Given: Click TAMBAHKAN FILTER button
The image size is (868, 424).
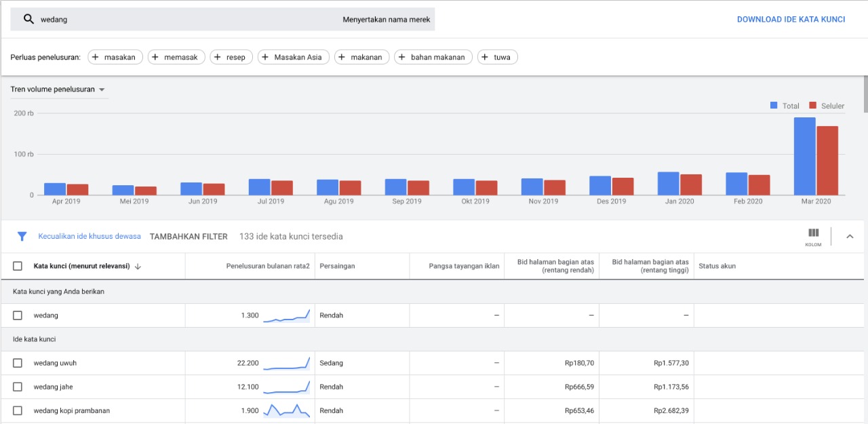Looking at the screenshot, I should pyautogui.click(x=189, y=237).
